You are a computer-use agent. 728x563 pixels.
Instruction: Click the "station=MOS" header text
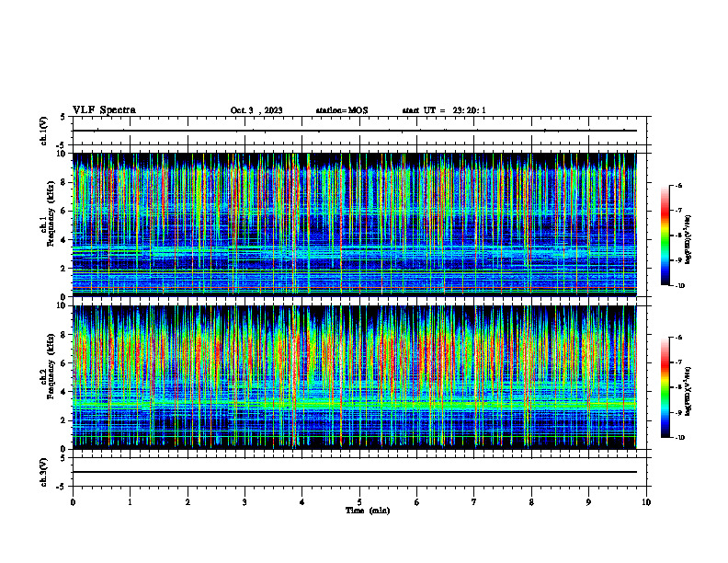tap(342, 110)
